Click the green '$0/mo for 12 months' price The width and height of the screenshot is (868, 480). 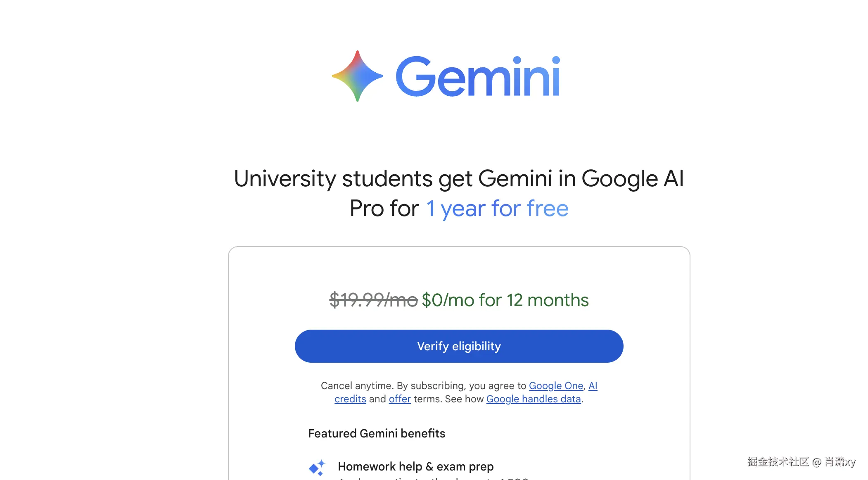505,300
